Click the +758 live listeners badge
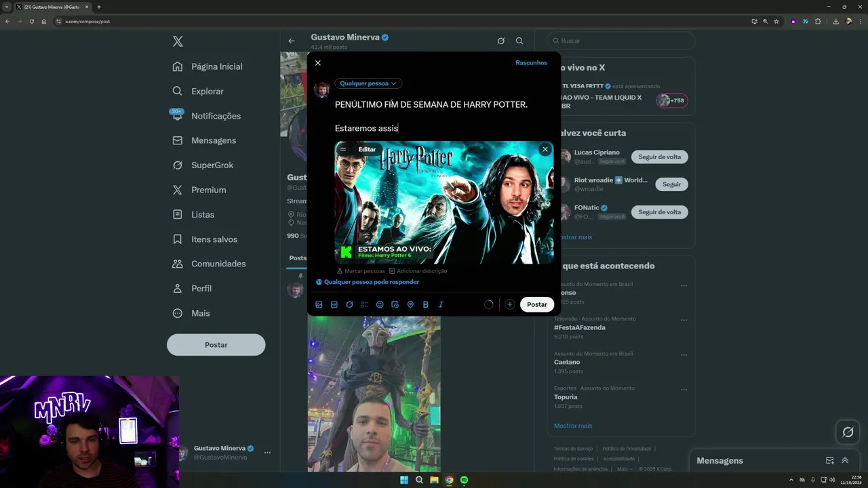This screenshot has width=868, height=488. [x=671, y=100]
